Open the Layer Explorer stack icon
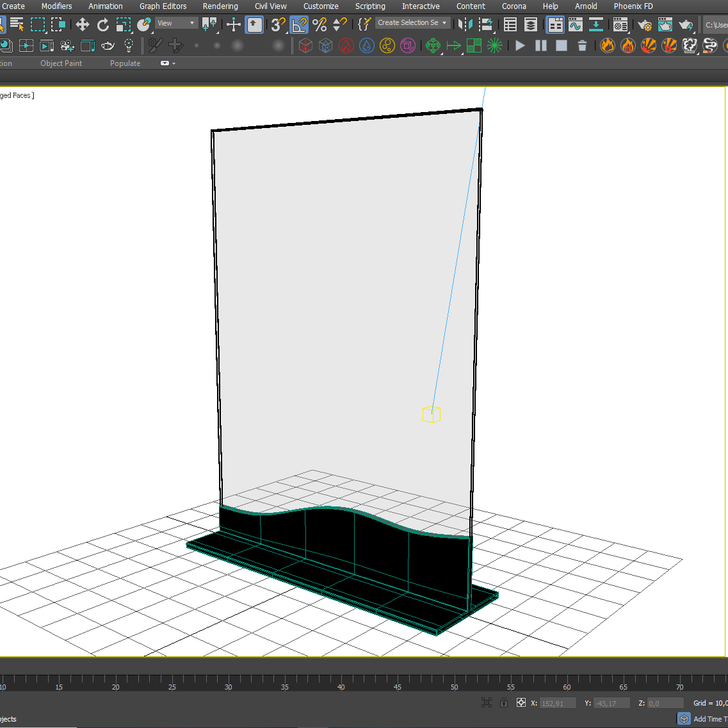Viewport: 728px width, 728px height. 531,25
